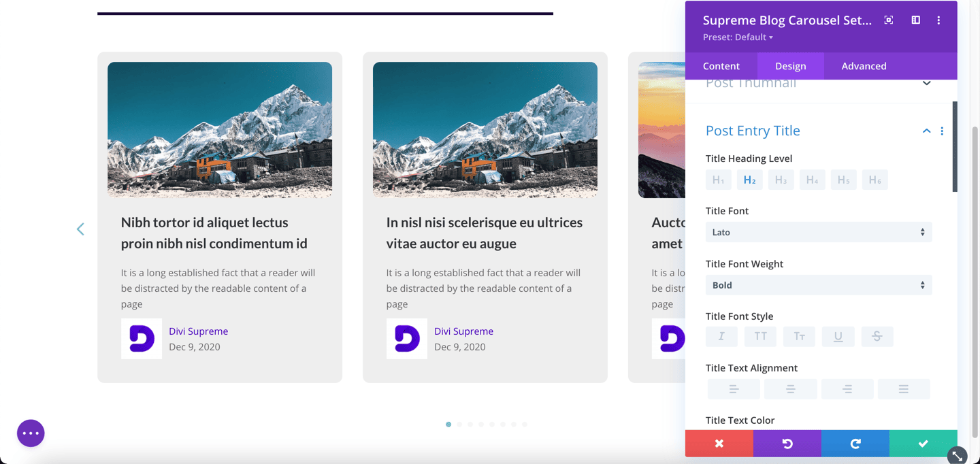
Task: Click the redo icon in the footer
Action: 855,443
